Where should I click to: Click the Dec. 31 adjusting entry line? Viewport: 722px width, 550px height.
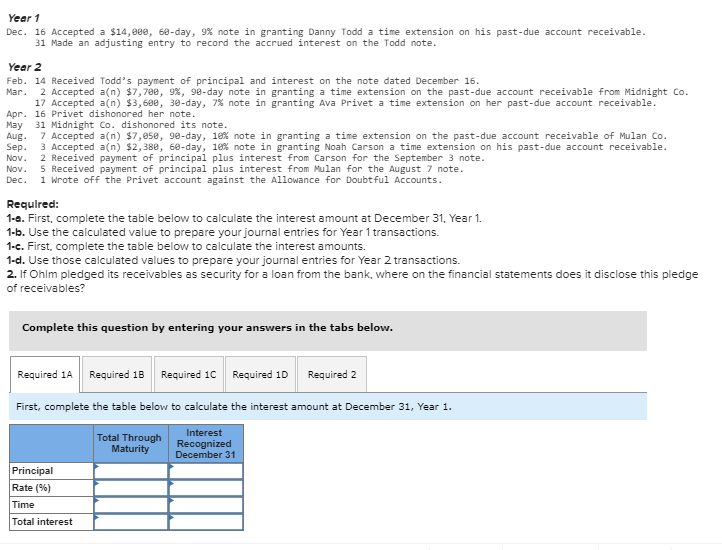point(235,43)
